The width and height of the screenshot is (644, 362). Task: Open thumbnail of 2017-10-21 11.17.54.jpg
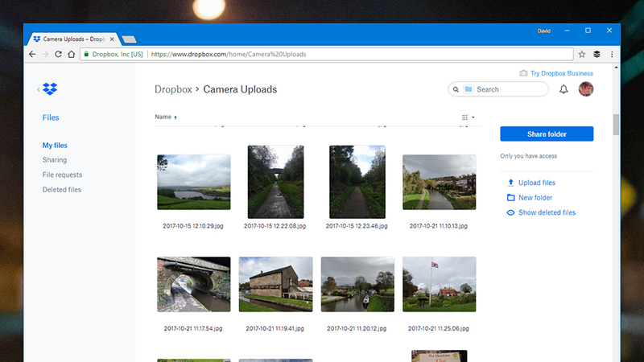click(x=194, y=284)
